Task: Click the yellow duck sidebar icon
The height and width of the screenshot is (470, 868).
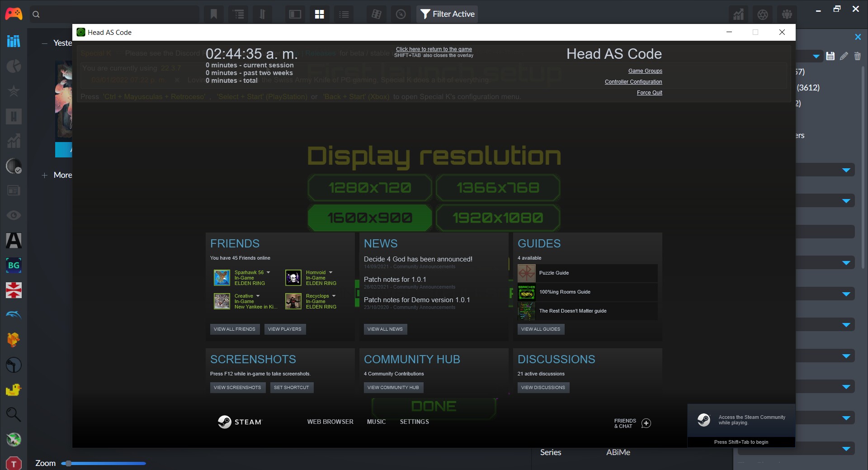Action: (14, 389)
